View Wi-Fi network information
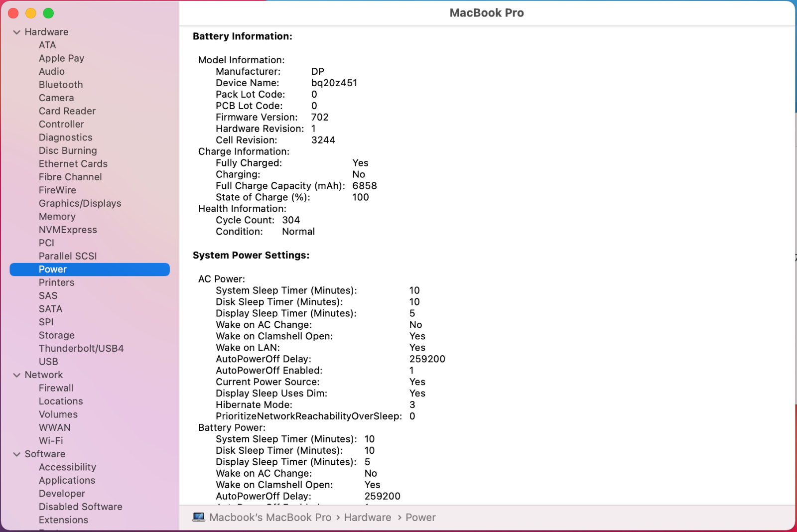This screenshot has height=532, width=797. (51, 441)
